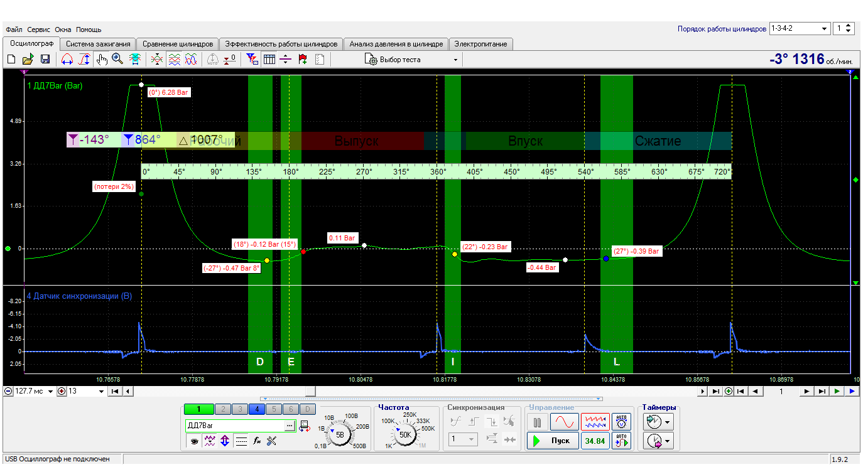Add a red flag marker
The width and height of the screenshot is (868, 467).
303,60
